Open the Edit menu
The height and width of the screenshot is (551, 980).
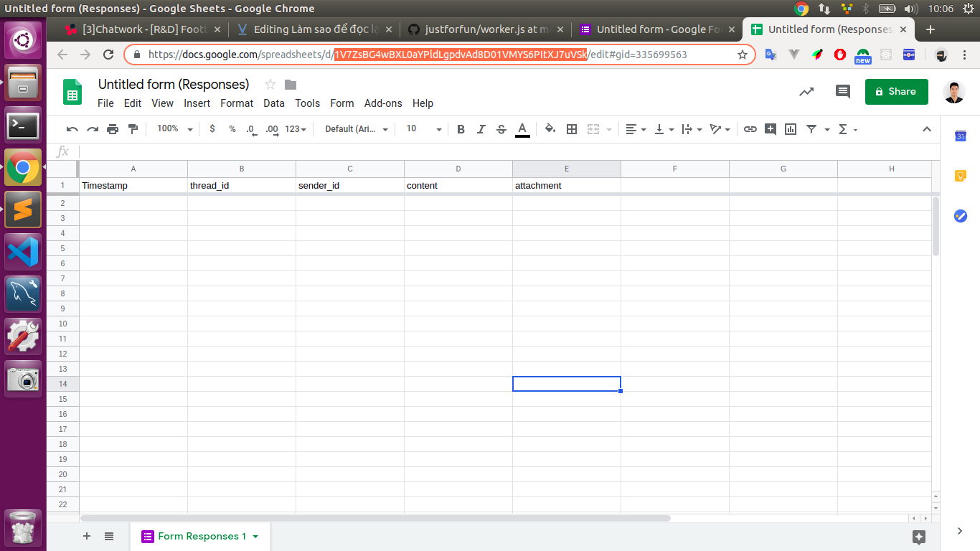(133, 103)
